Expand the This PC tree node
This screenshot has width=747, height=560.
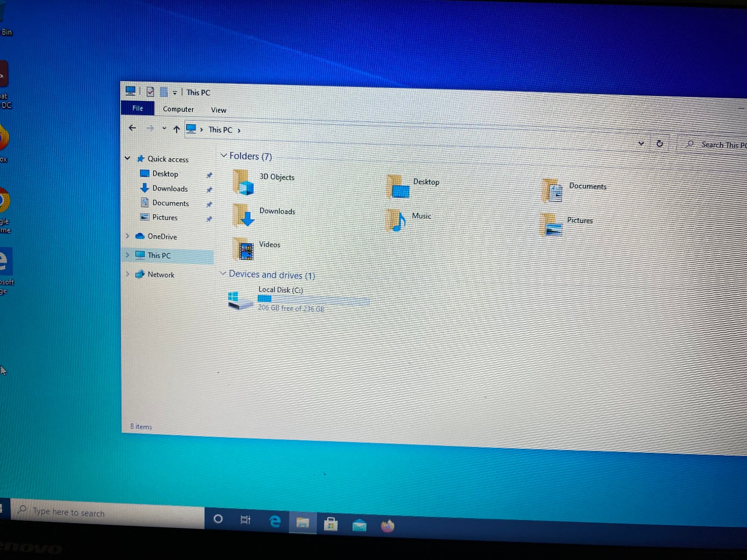pyautogui.click(x=127, y=255)
